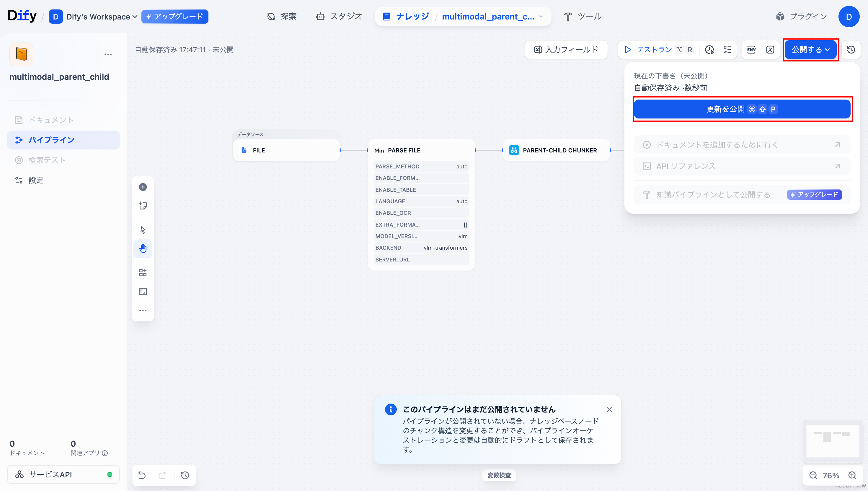The width and height of the screenshot is (868, 491).
Task: Expand the 公開する publish dropdown
Action: 810,50
